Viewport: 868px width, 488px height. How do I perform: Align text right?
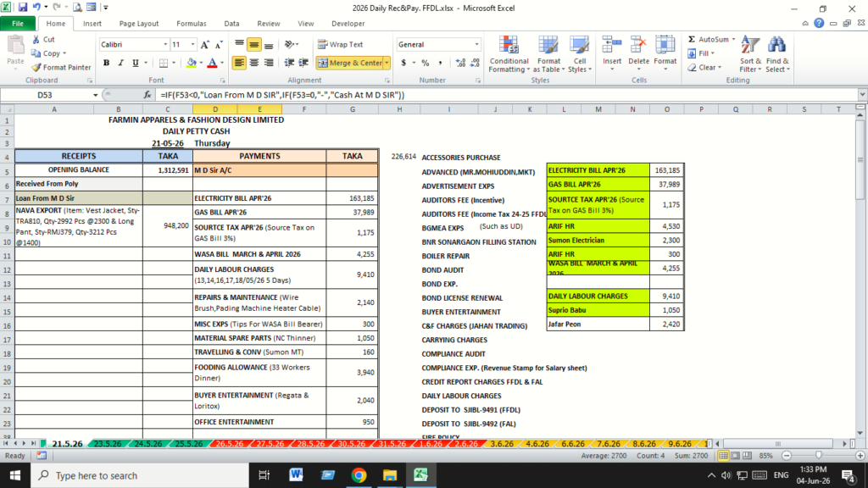point(269,63)
